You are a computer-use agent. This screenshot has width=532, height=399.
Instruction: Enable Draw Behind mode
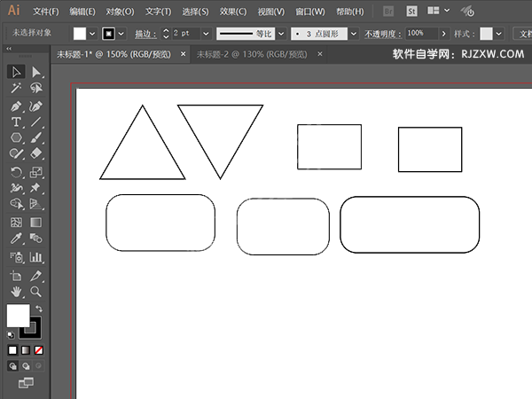(x=26, y=366)
